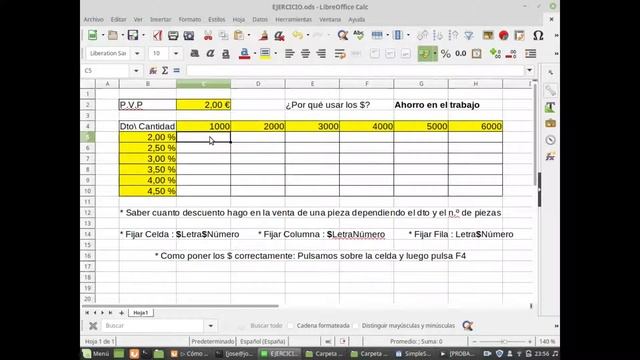The image size is (640, 360).
Task: Click the Clone Formatting paintbrush icon
Action: point(264,36)
